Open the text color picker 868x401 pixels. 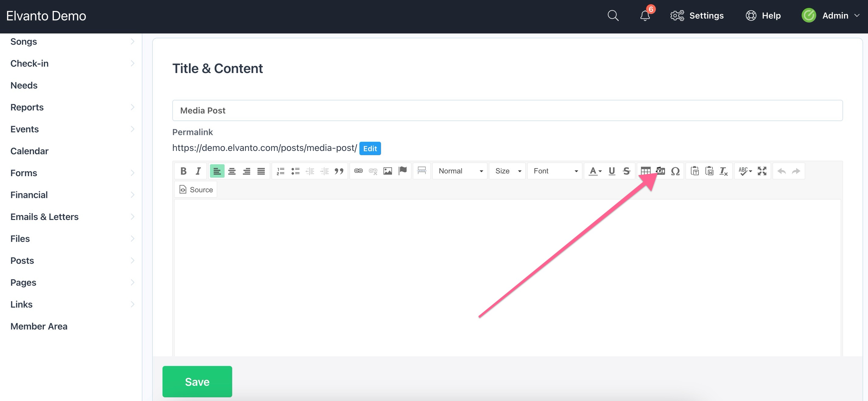[x=595, y=171]
